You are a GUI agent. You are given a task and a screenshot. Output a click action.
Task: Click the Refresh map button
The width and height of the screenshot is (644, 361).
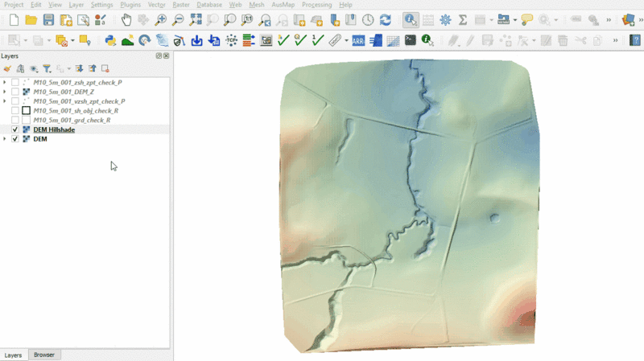(x=385, y=19)
